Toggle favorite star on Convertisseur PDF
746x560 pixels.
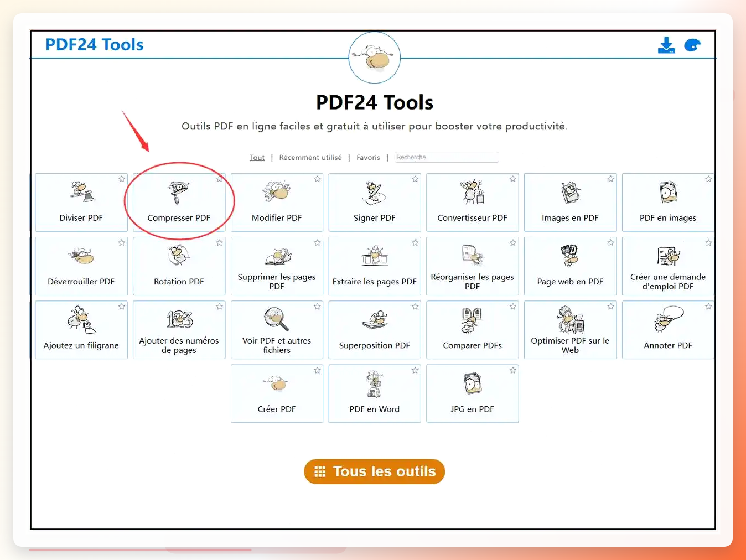[x=513, y=179]
